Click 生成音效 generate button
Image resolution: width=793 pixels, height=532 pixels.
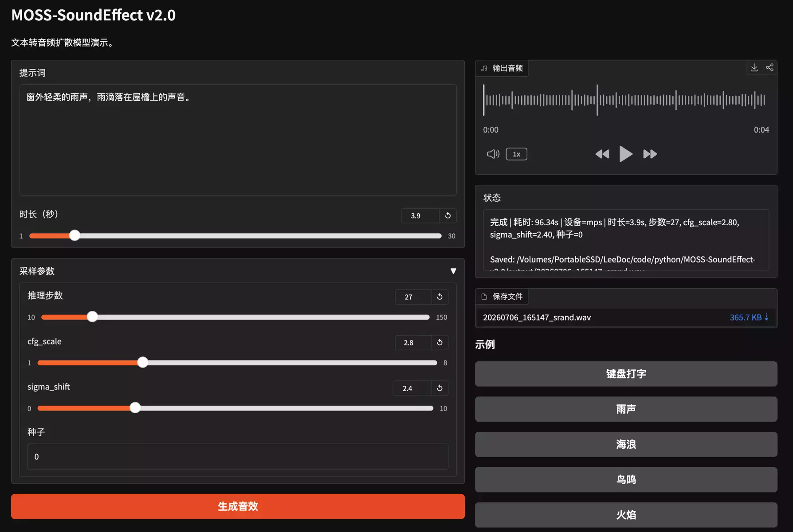point(238,506)
